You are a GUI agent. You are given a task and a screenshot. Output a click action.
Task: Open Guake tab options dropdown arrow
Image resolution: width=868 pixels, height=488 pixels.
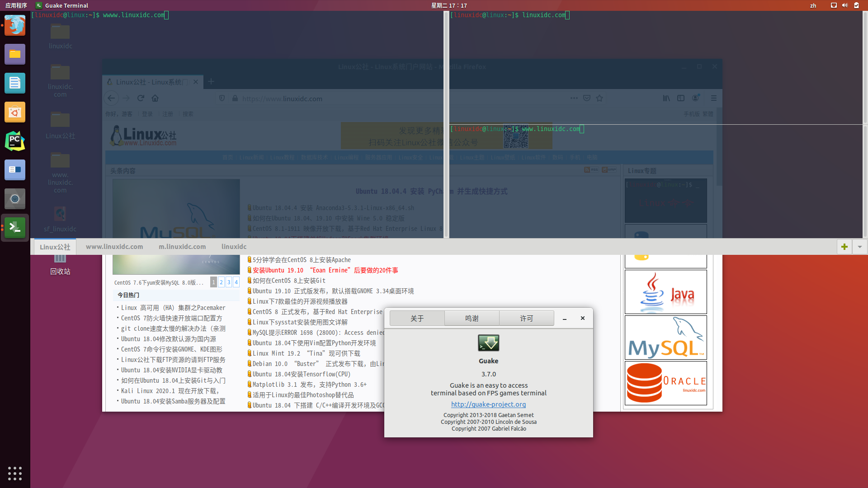859,247
